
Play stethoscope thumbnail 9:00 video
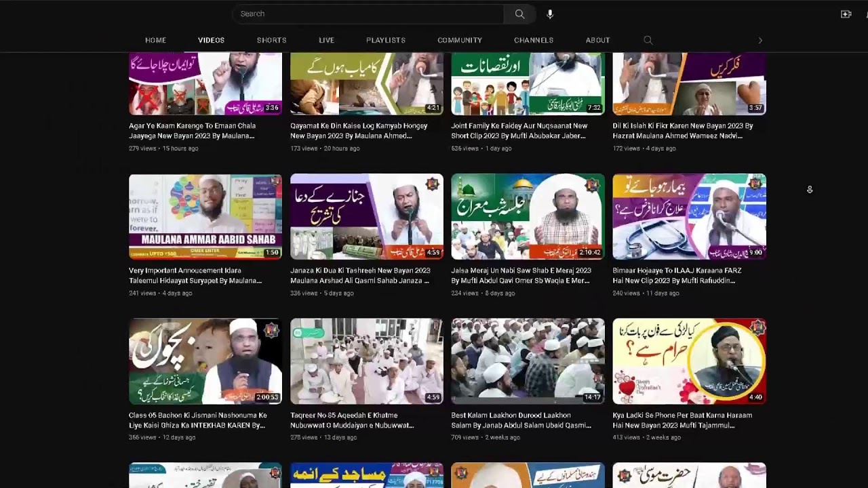690,217
